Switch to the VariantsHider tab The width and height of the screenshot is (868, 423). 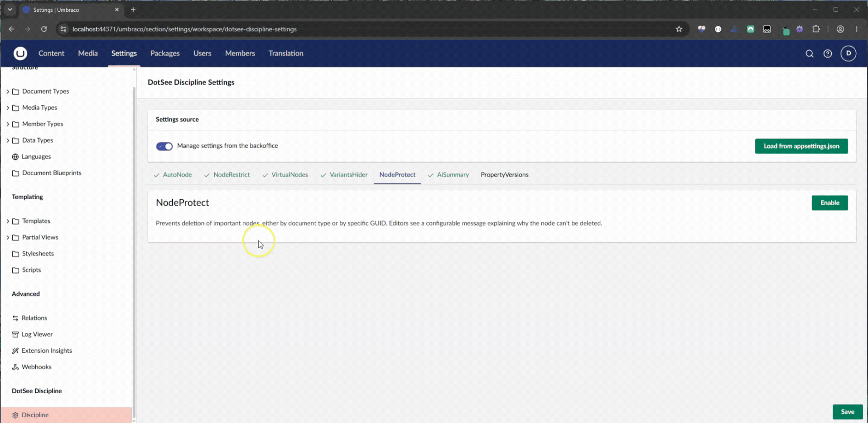344,175
